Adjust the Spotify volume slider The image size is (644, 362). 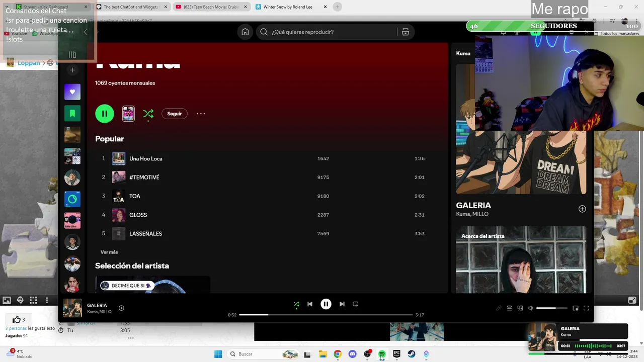point(551,308)
